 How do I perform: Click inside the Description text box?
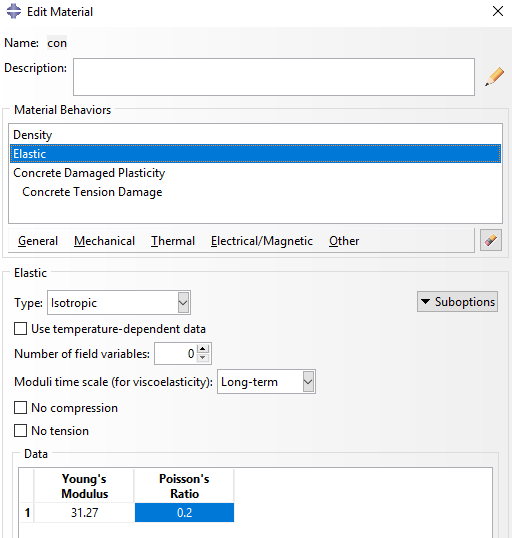(274, 77)
